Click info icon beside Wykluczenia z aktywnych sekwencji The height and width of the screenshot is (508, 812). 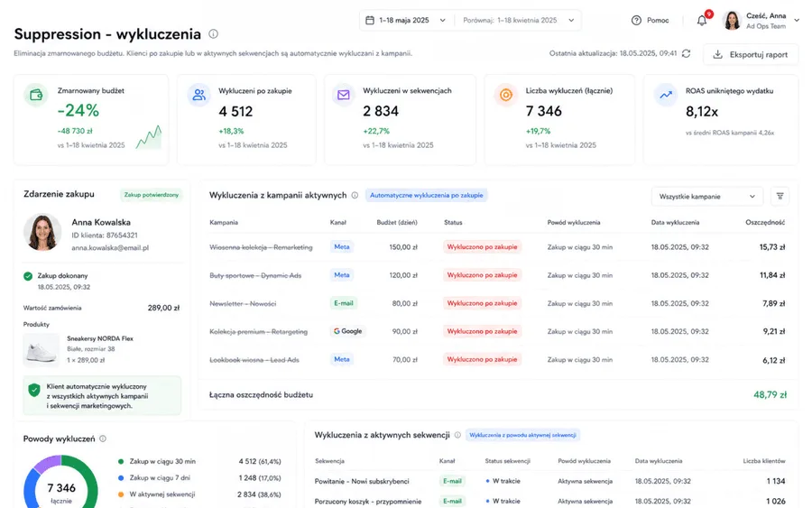coord(457,435)
